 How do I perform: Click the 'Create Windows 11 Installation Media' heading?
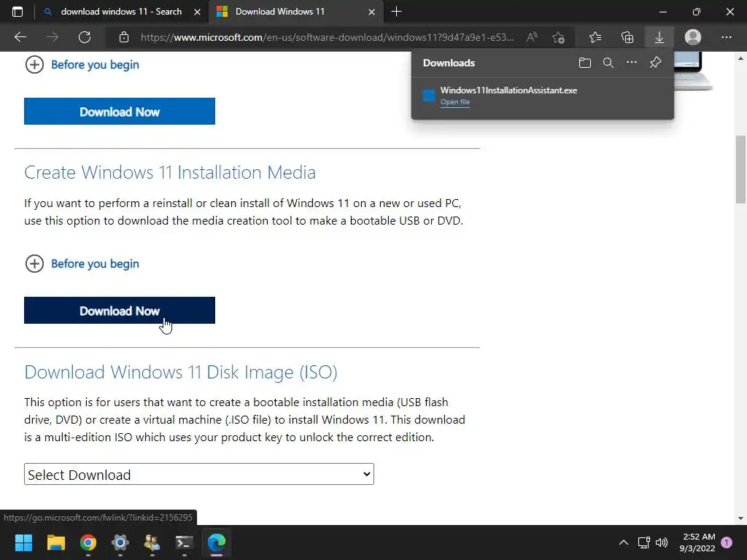pos(170,172)
